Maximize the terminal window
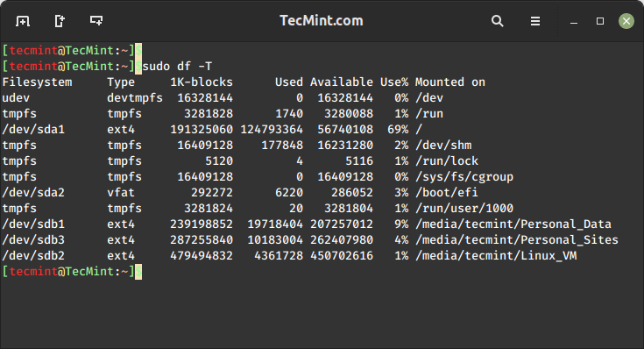 coord(600,21)
